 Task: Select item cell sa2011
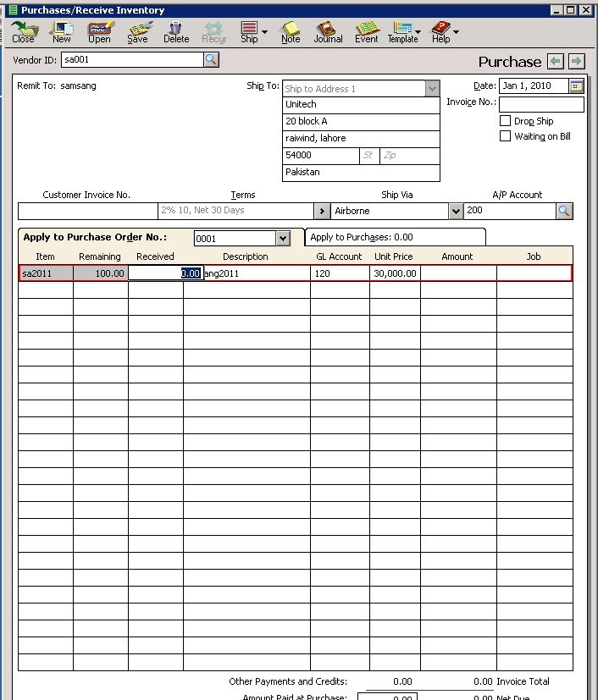[x=46, y=273]
